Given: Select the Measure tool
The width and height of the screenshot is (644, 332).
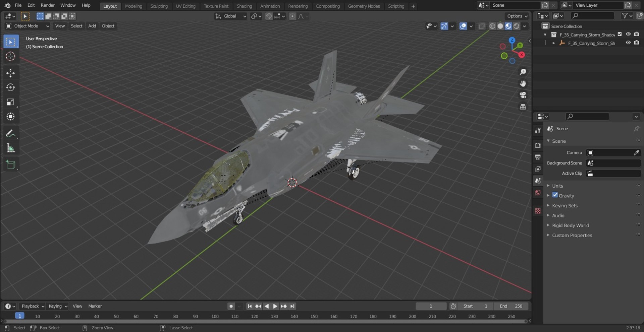Looking at the screenshot, I should click(x=11, y=148).
